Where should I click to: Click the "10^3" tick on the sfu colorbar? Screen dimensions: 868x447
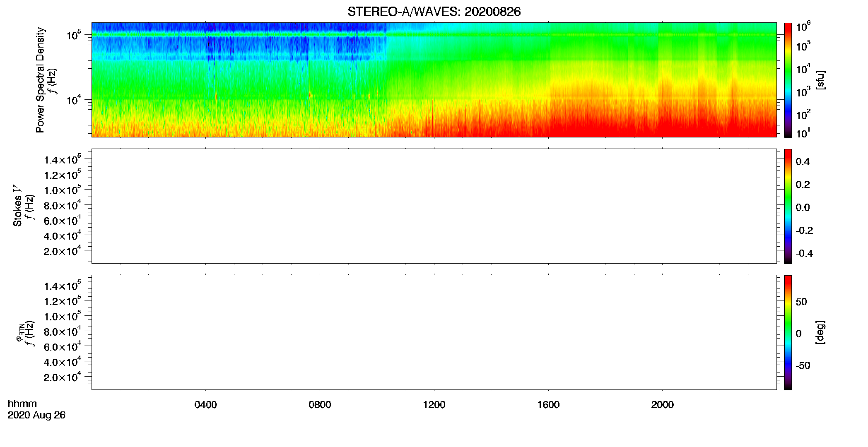tap(803, 91)
